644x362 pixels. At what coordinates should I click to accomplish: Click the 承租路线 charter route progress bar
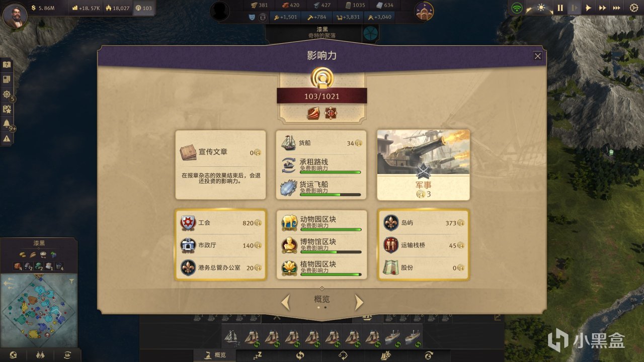(330, 172)
